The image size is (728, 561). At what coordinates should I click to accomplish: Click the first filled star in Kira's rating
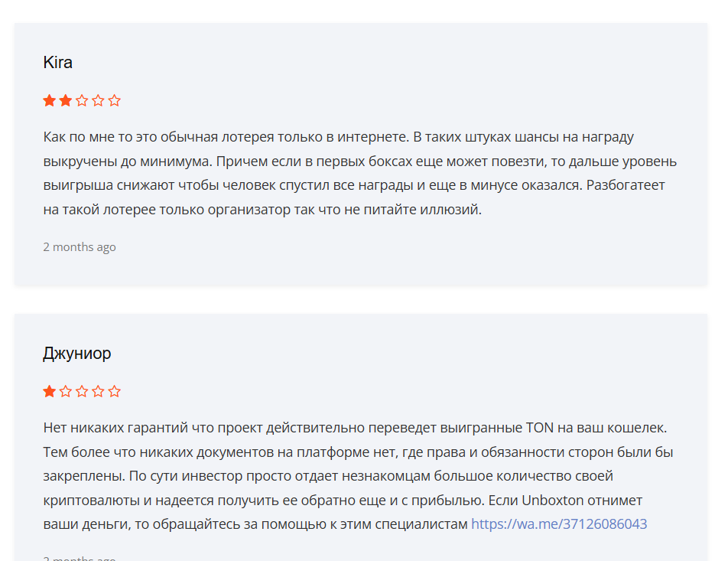pos(50,100)
